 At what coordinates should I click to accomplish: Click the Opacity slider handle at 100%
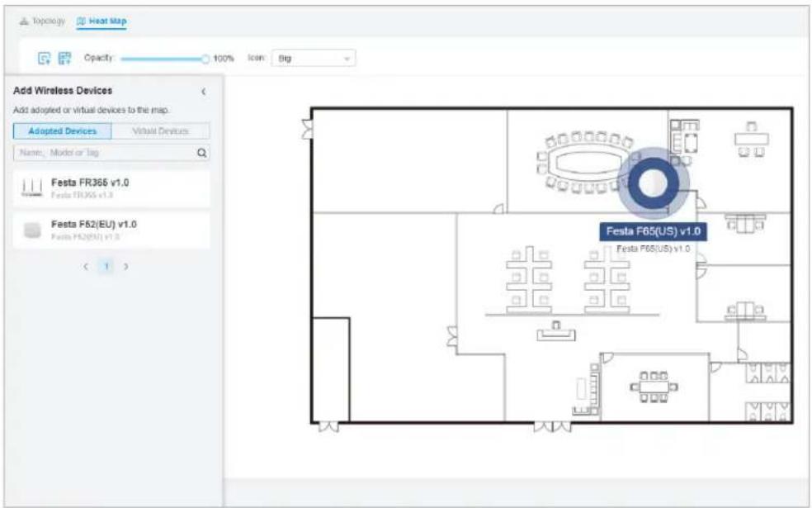205,59
